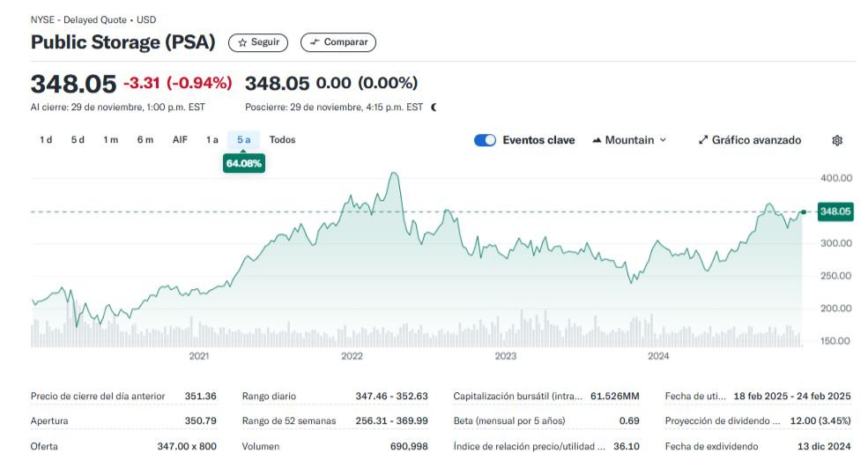This screenshot has height=453, width=868.
Task: Click Precio de cierre del día anterior value 351.36
Action: pyautogui.click(x=200, y=397)
